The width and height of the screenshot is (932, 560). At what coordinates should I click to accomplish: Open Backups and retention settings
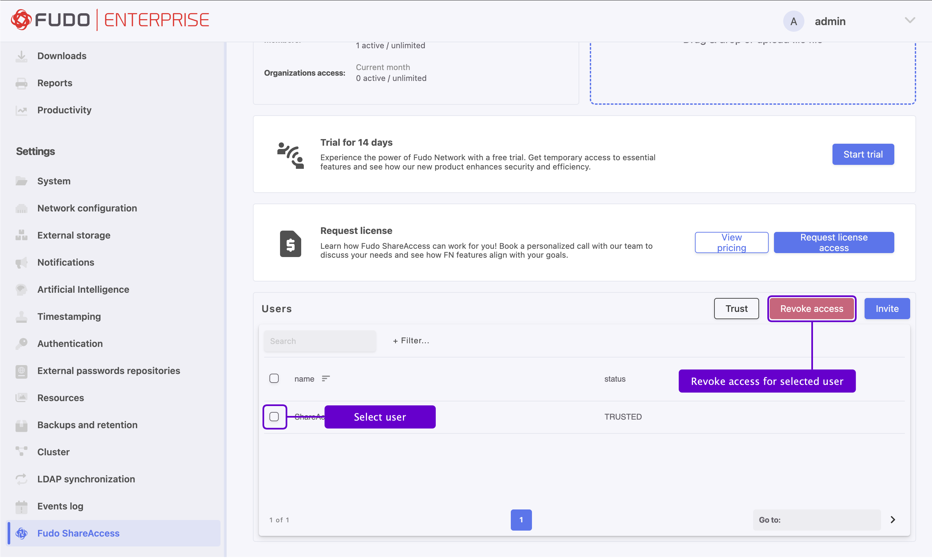[88, 425]
